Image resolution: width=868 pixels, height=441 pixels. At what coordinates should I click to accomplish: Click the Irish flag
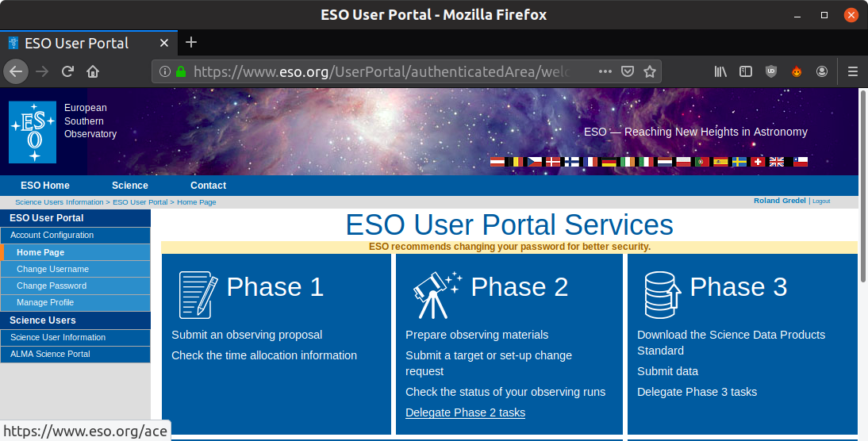(628, 162)
